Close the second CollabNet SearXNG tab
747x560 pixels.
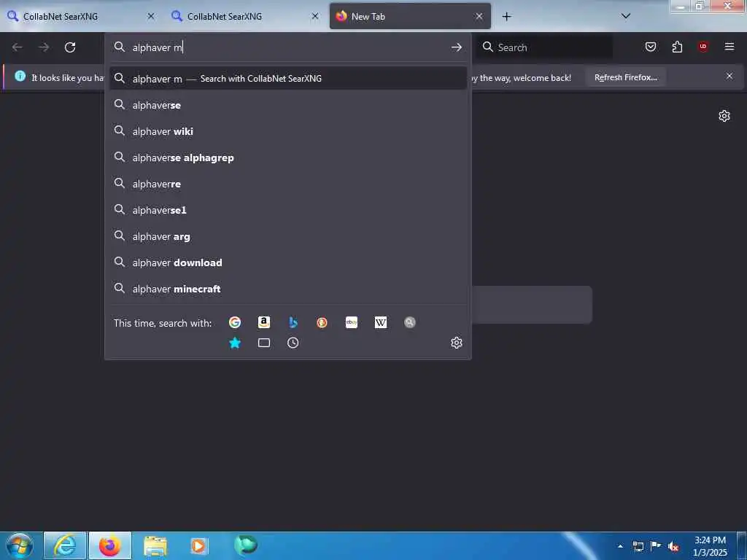pos(315,16)
